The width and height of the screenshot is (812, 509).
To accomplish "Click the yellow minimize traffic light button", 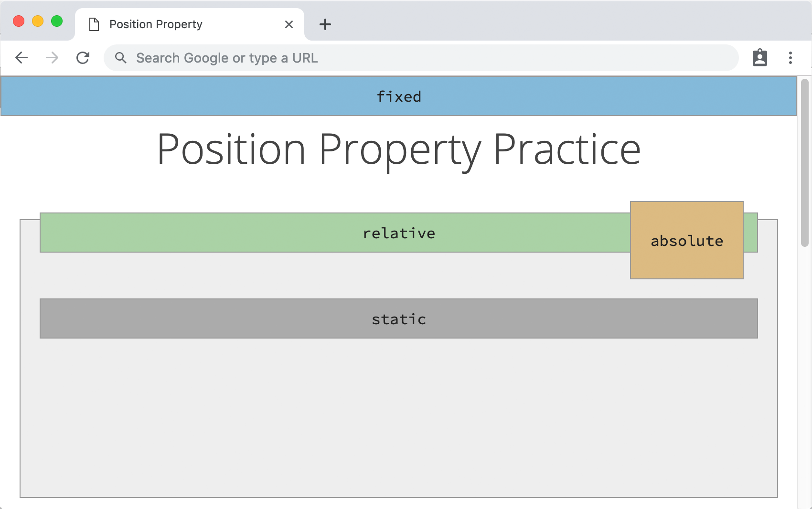I will [38, 21].
